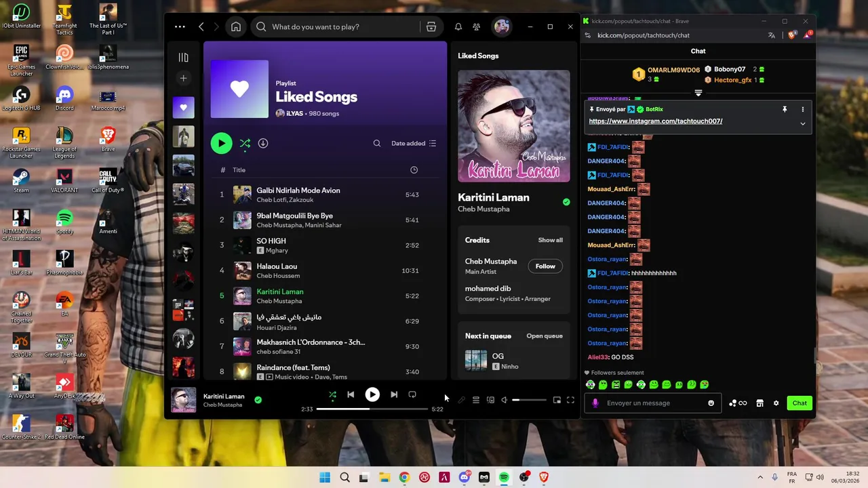Create playlist with the plus icon
Viewport: 868px width, 488px height.
183,78
